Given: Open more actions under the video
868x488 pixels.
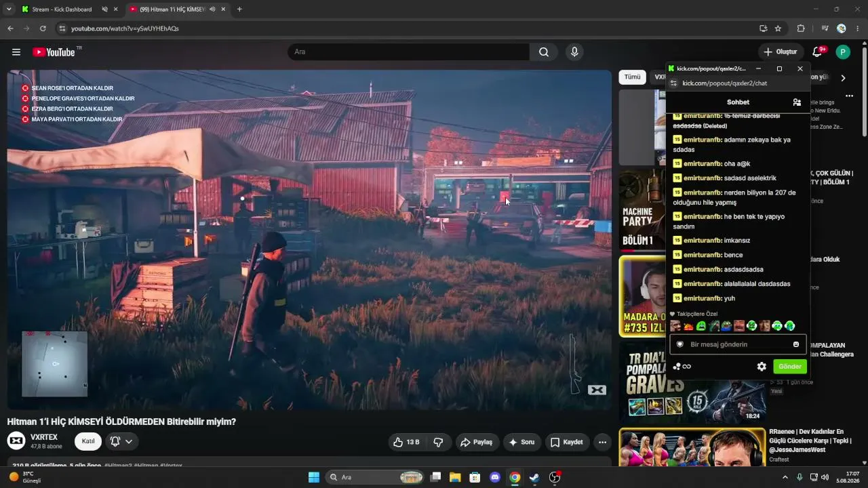Looking at the screenshot, I should [602, 442].
